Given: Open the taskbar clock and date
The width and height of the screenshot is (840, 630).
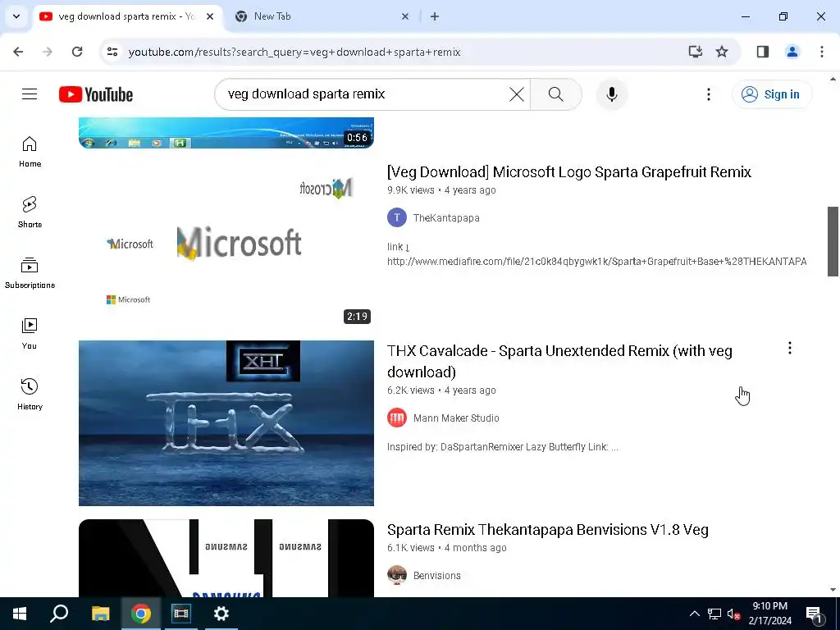Looking at the screenshot, I should click(x=769, y=614).
